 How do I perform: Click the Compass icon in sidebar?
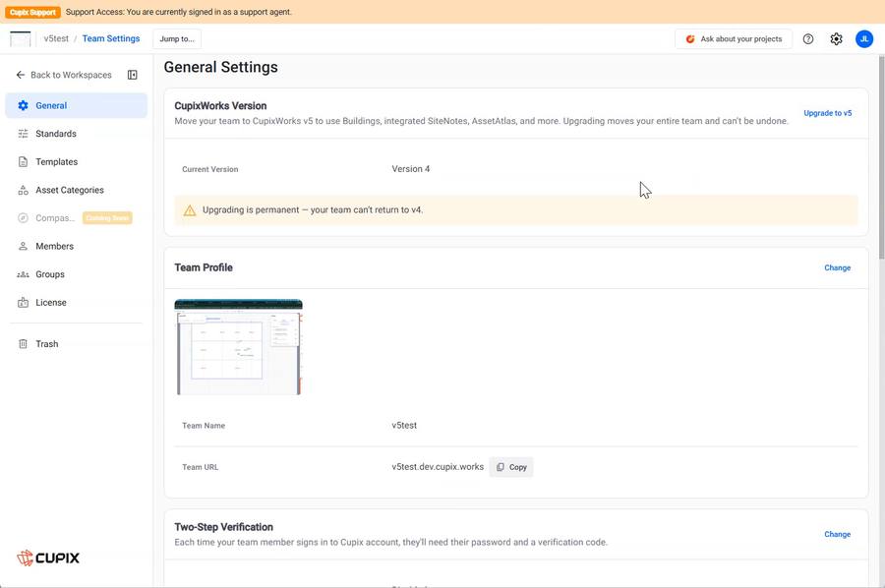tap(24, 218)
